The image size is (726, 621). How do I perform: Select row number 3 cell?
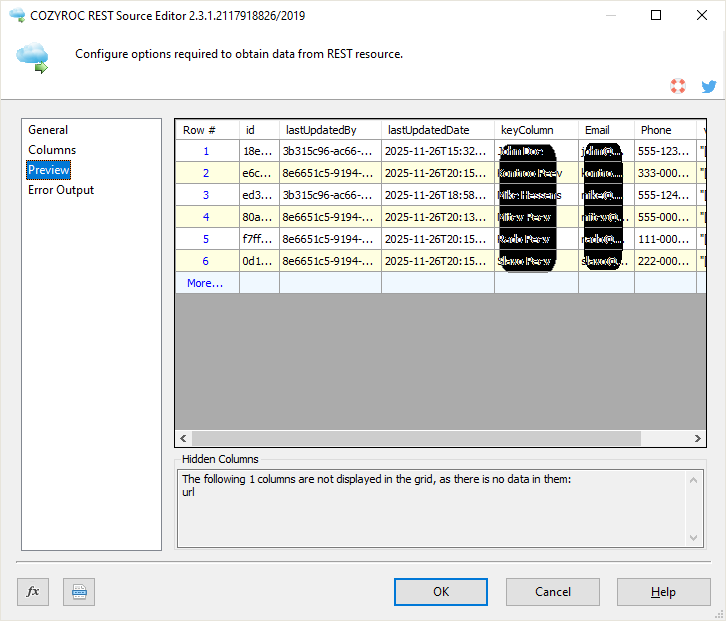tap(207, 195)
